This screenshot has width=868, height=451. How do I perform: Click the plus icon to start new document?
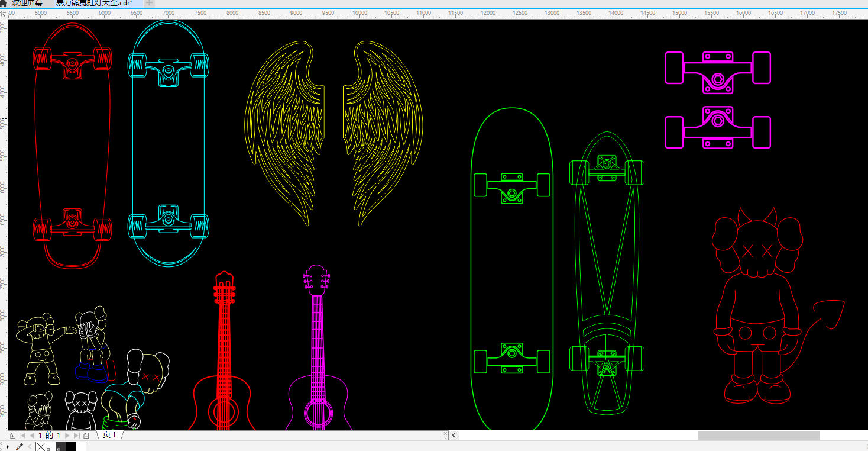pyautogui.click(x=149, y=3)
